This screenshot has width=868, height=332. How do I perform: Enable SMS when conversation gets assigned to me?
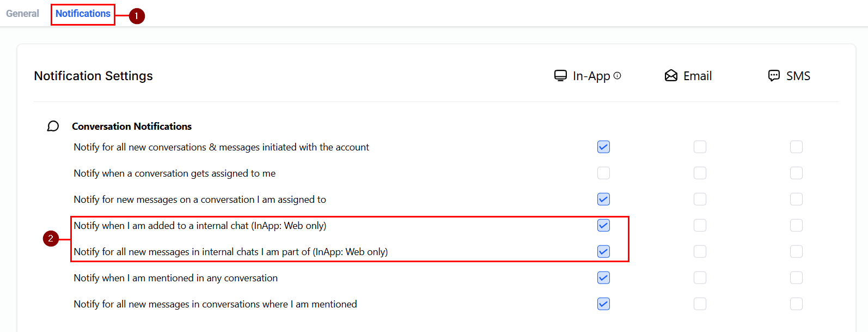pos(796,173)
